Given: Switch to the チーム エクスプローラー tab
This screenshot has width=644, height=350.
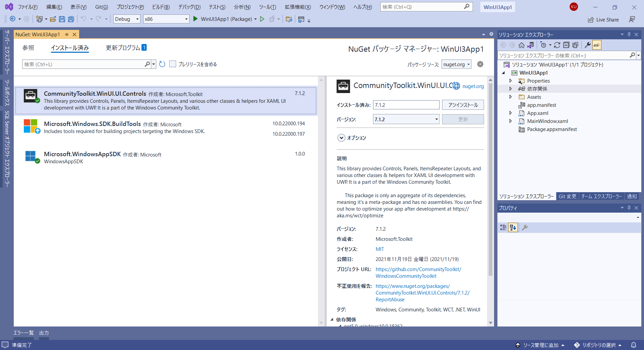Looking at the screenshot, I should point(601,196).
